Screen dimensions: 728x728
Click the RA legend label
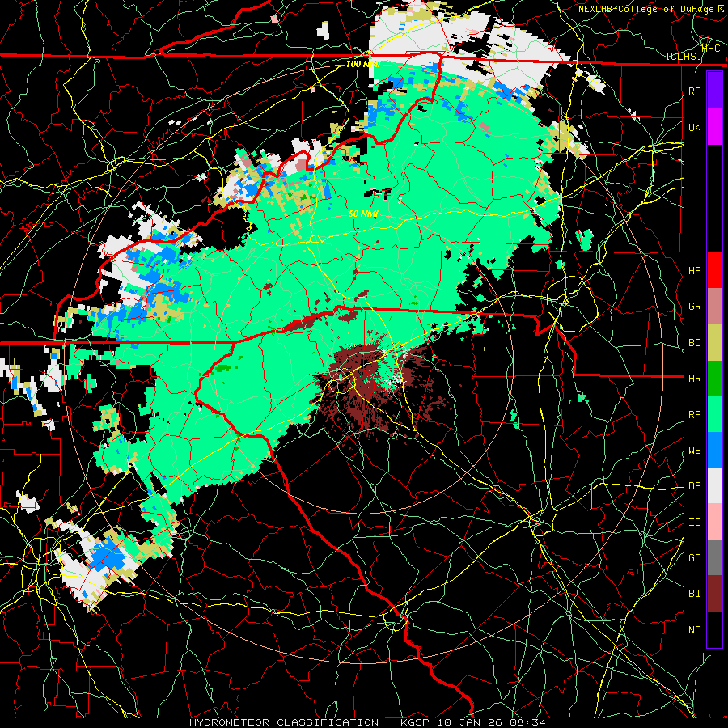[x=695, y=415]
